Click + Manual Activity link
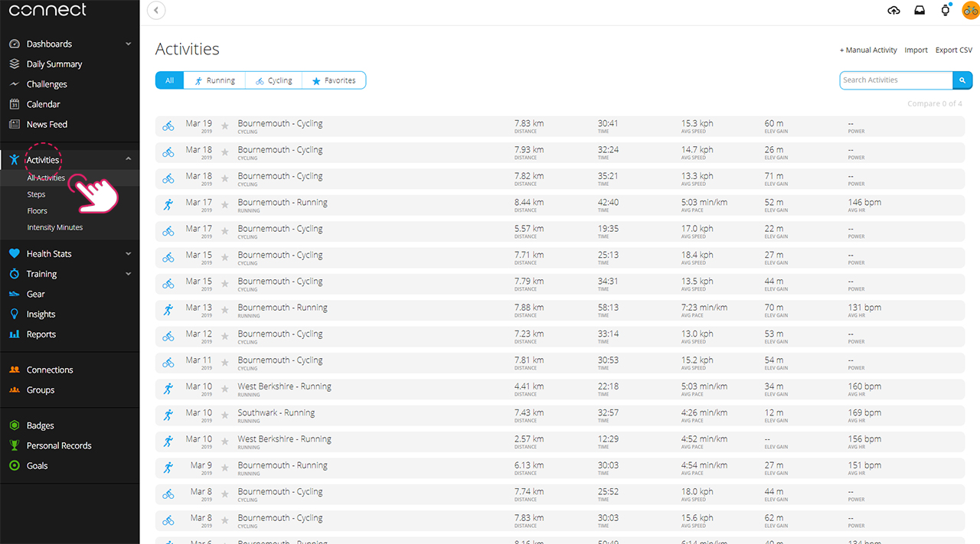This screenshot has width=980, height=544. (868, 50)
